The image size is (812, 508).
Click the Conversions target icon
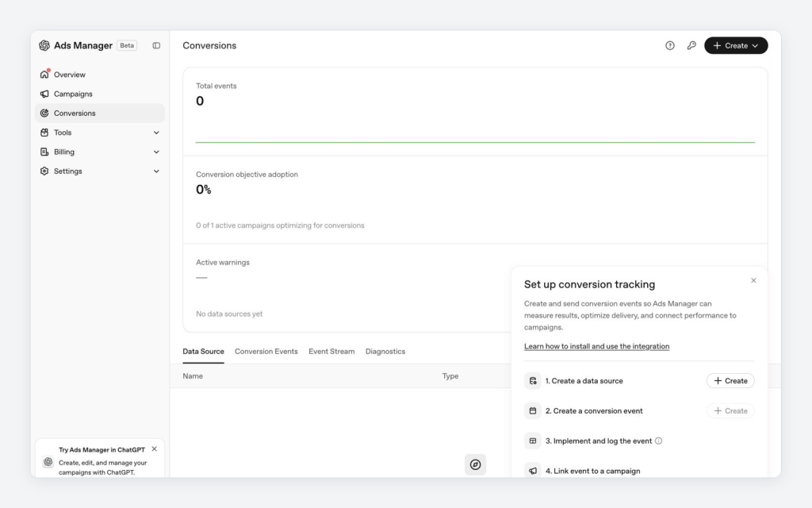pos(44,113)
